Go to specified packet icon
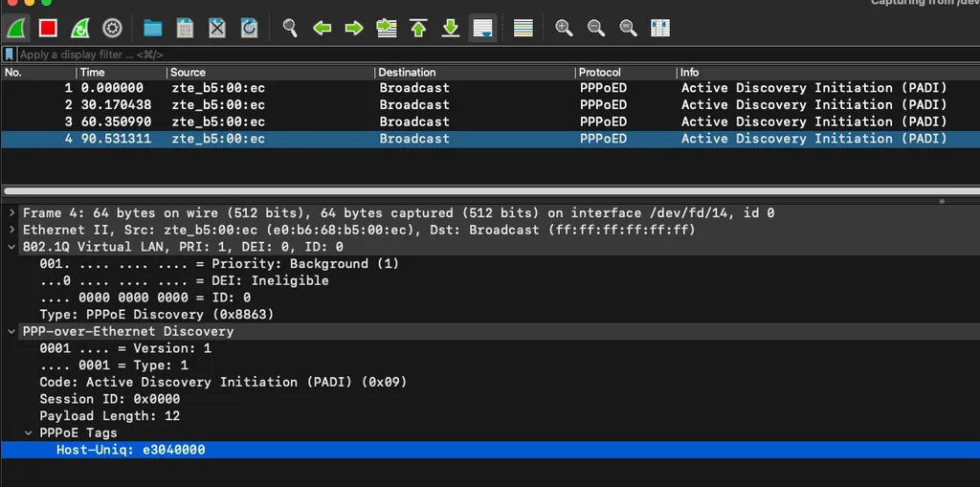 point(387,28)
